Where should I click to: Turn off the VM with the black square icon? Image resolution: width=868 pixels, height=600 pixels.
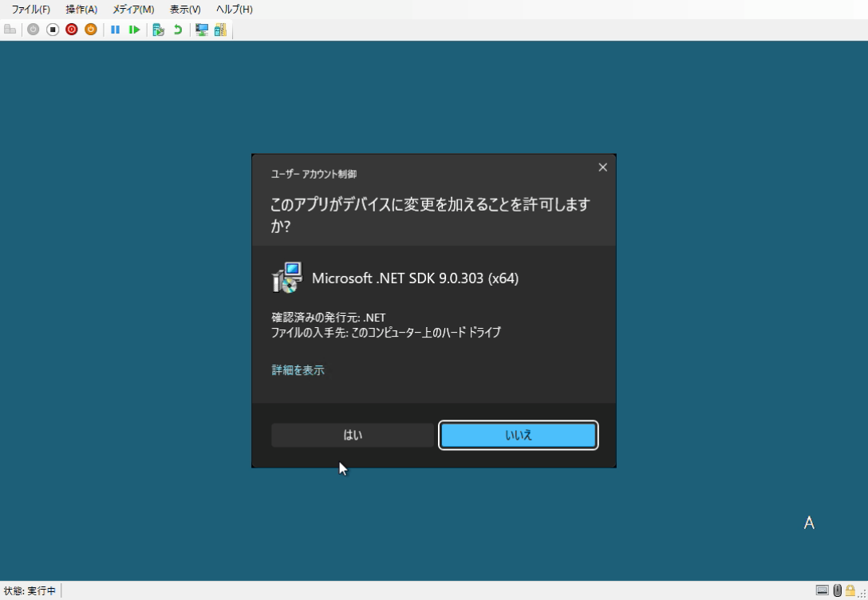[x=53, y=30]
